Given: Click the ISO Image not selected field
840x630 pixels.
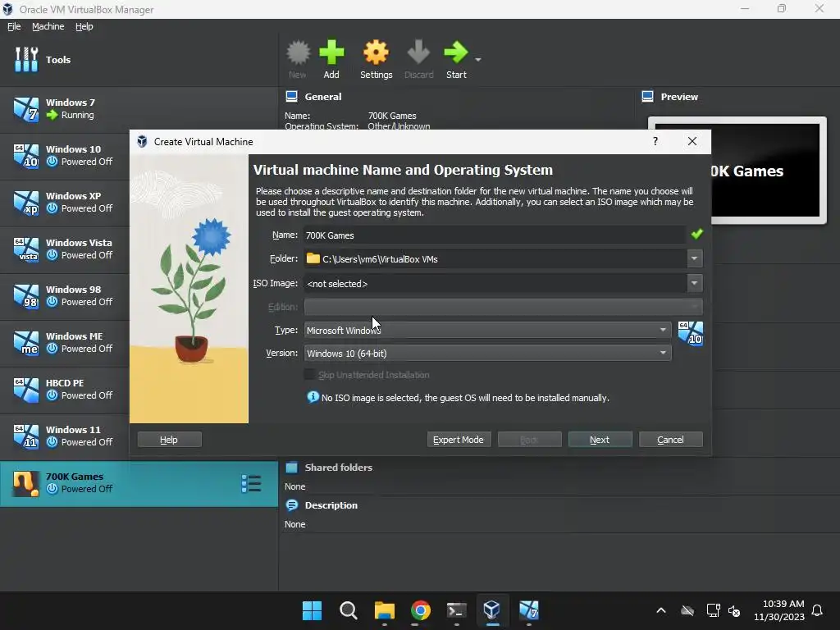Looking at the screenshot, I should pos(495,283).
